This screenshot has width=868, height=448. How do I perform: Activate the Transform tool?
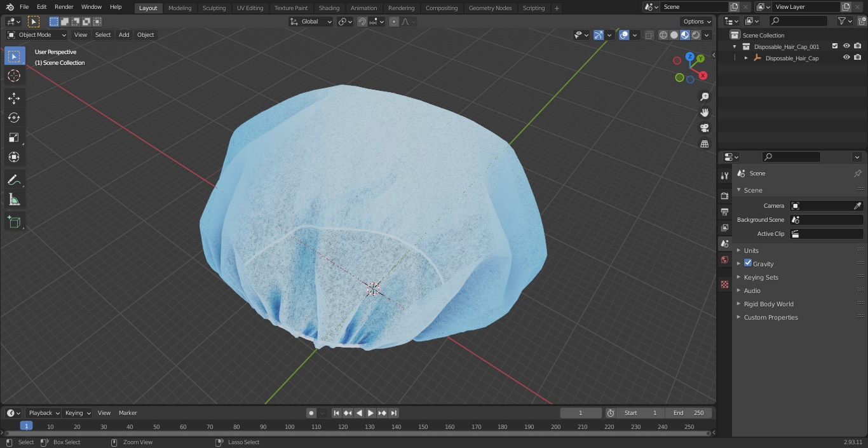click(x=14, y=157)
